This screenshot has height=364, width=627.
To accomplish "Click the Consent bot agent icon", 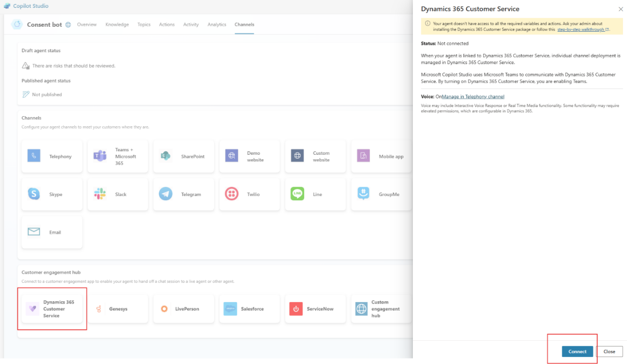I will (17, 24).
